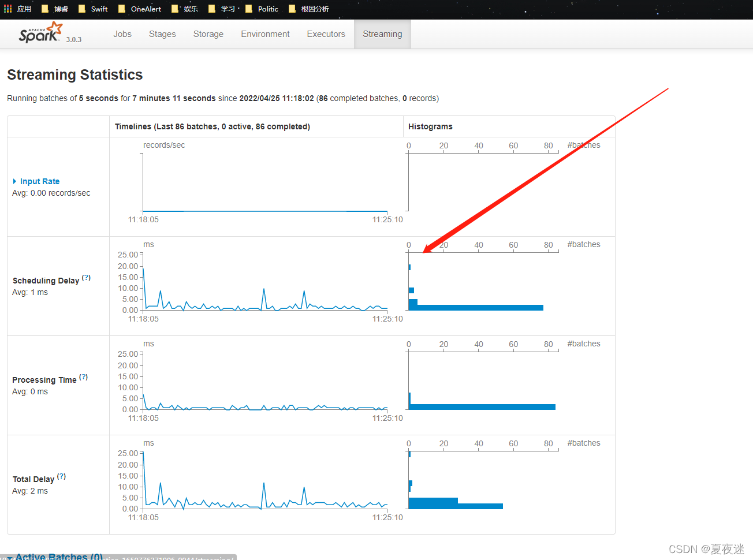The image size is (753, 560).
Task: Go to the Jobs tab
Action: coord(122,34)
